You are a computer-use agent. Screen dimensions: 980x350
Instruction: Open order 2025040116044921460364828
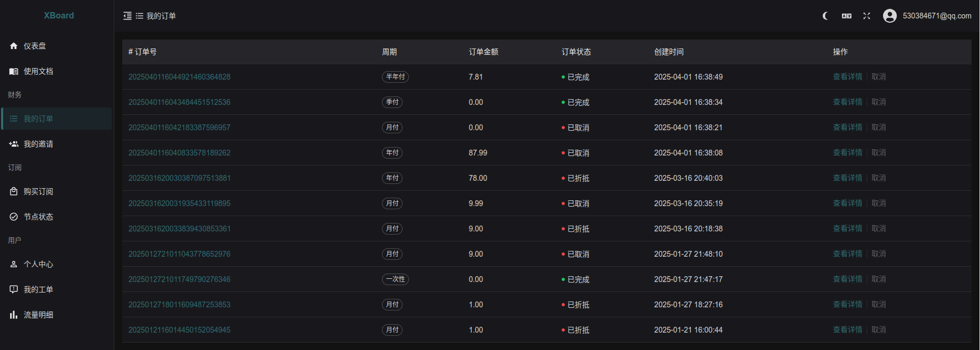click(x=179, y=77)
